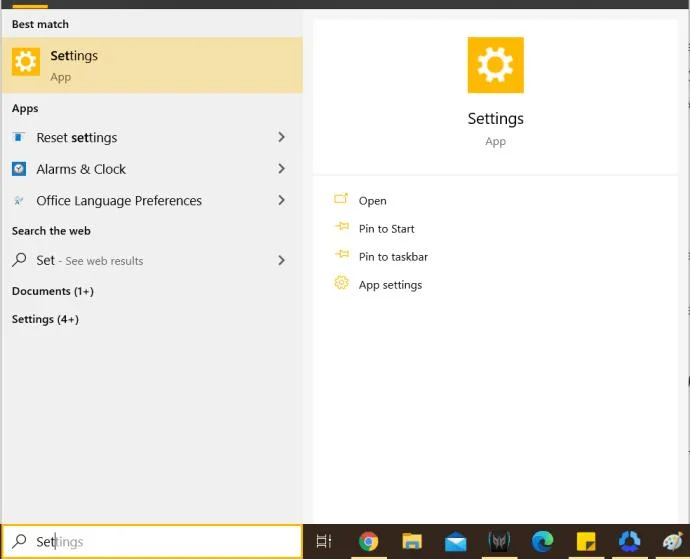690x559 pixels.
Task: Click the Alarms & Clock icon
Action: pyautogui.click(x=18, y=169)
